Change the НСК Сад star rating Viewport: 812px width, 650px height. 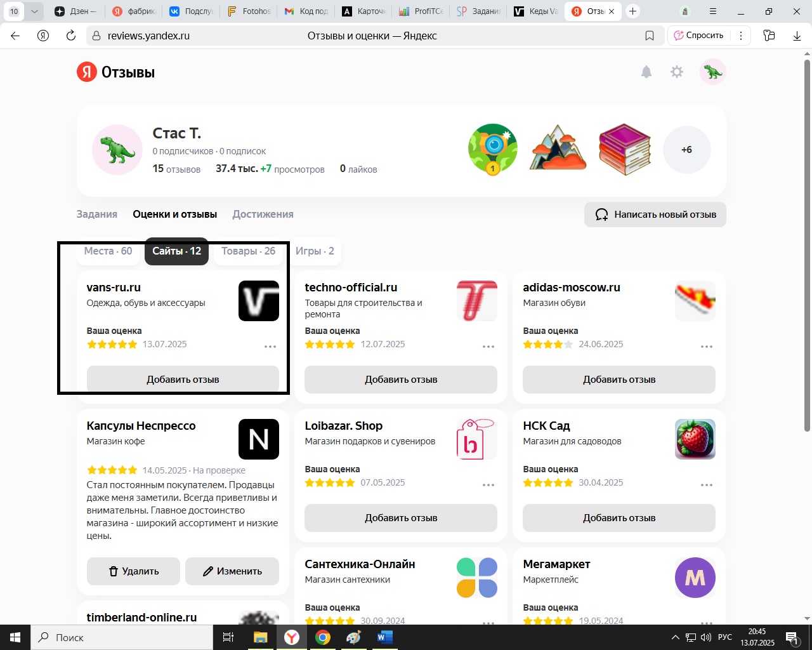point(548,482)
